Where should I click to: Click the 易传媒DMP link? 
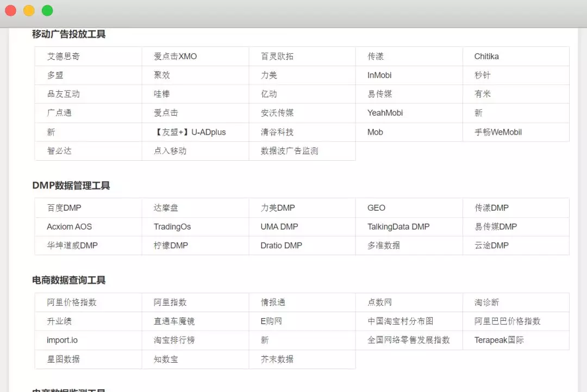coord(496,226)
